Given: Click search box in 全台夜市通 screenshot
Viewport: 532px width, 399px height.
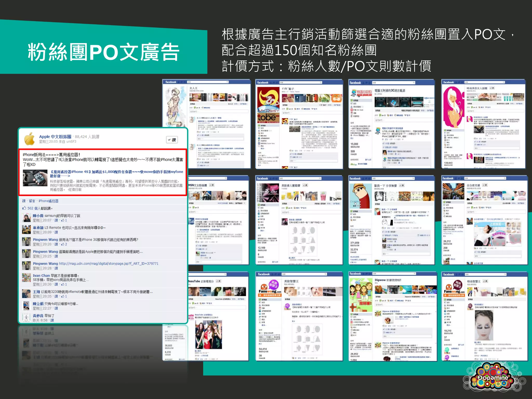Looking at the screenshot, I should pos(486,178).
